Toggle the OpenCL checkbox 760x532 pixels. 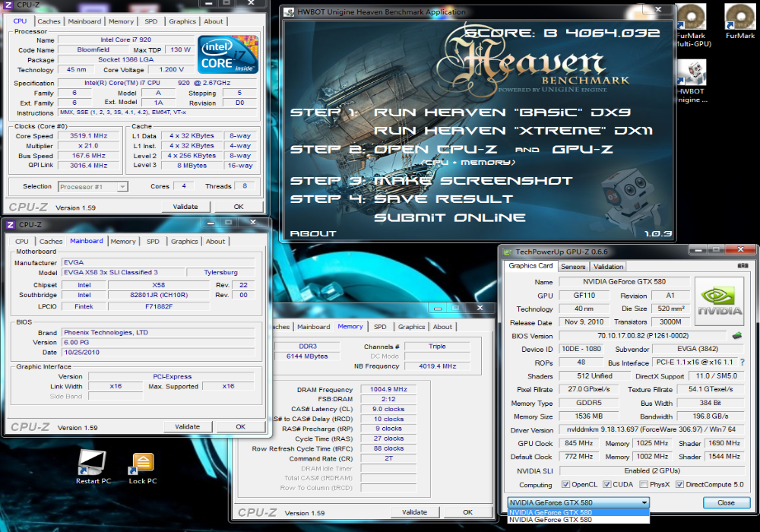(x=565, y=484)
